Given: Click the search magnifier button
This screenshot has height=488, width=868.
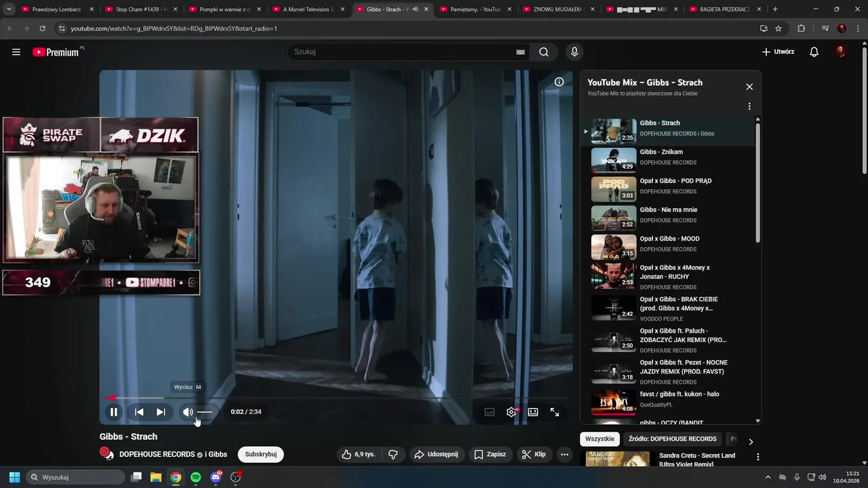Looking at the screenshot, I should pyautogui.click(x=544, y=52).
